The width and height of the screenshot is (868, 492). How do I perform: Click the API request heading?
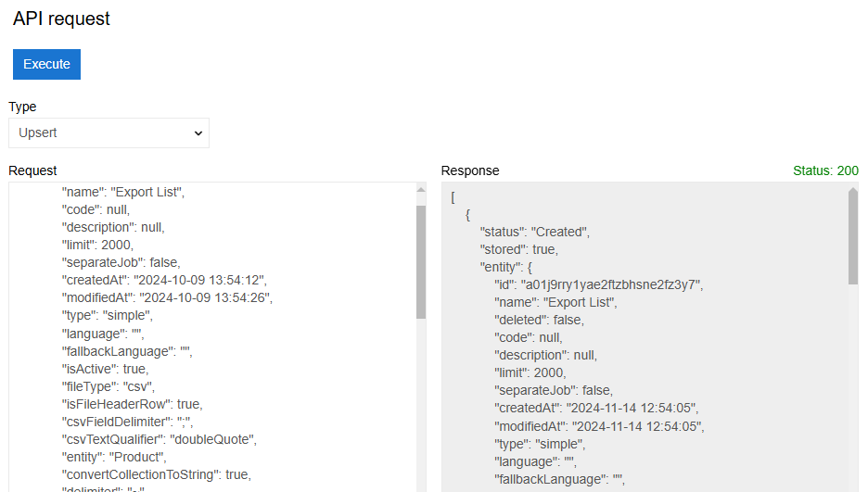pos(61,19)
